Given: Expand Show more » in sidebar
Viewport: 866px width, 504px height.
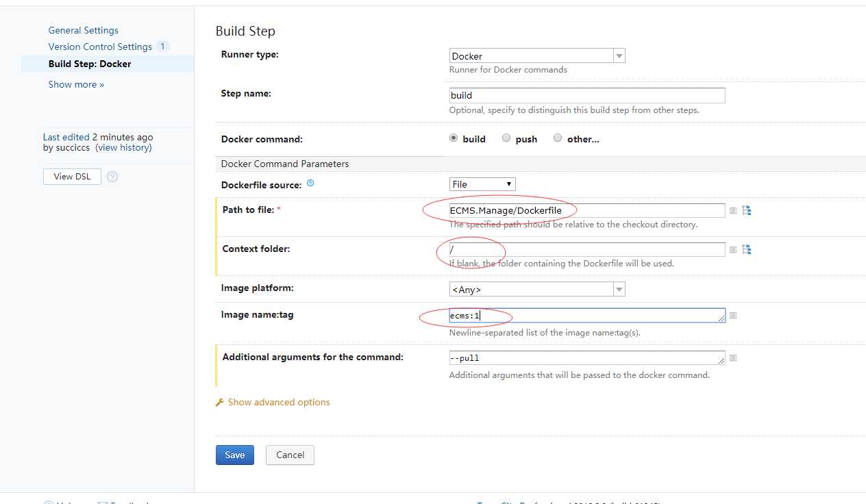Looking at the screenshot, I should pos(76,84).
